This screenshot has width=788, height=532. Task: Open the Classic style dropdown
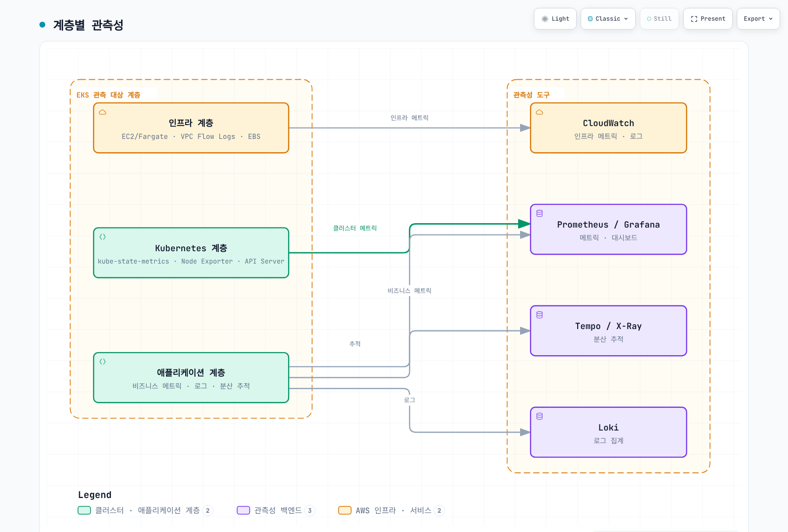pos(608,19)
